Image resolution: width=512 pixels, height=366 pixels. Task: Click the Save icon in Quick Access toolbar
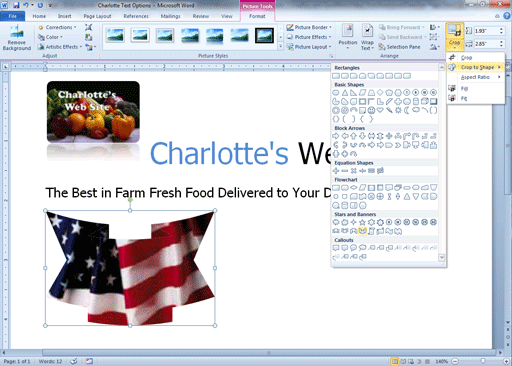16,5
